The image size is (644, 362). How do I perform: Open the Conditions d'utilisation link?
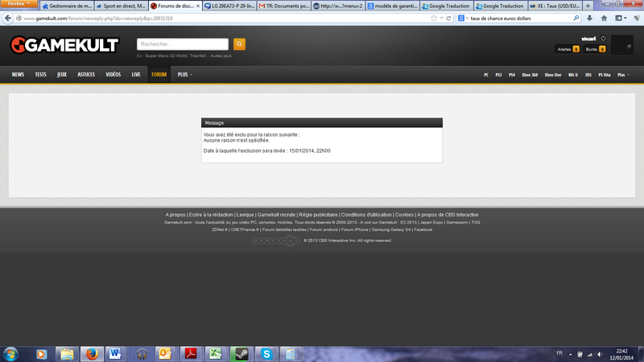tap(366, 215)
